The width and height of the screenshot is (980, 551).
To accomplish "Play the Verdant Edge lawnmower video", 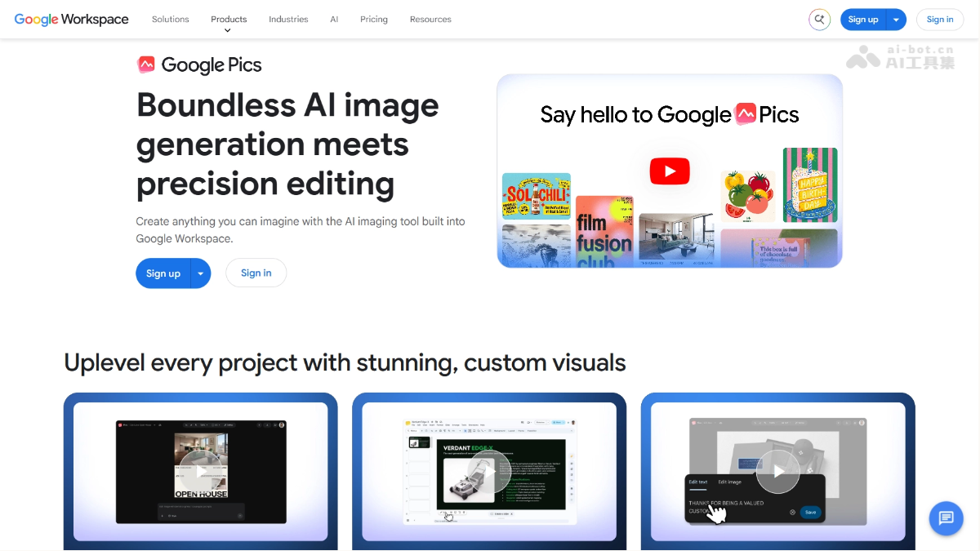I will tap(489, 471).
